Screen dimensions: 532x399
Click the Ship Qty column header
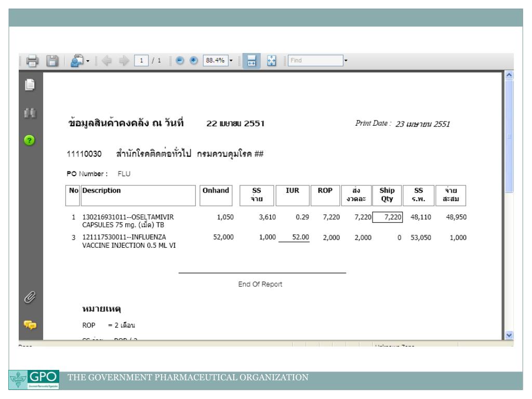pyautogui.click(x=387, y=194)
